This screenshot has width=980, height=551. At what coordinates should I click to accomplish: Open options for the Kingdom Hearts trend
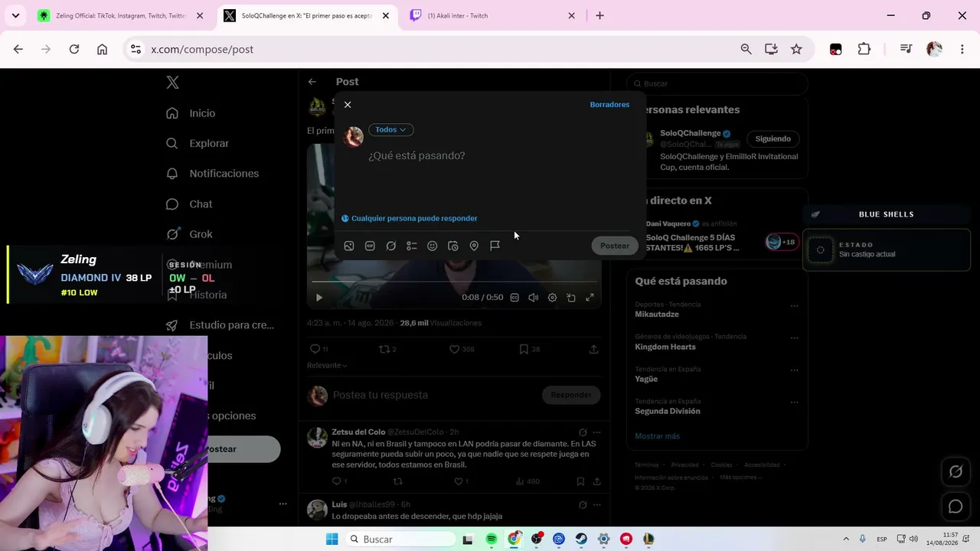[794, 338]
